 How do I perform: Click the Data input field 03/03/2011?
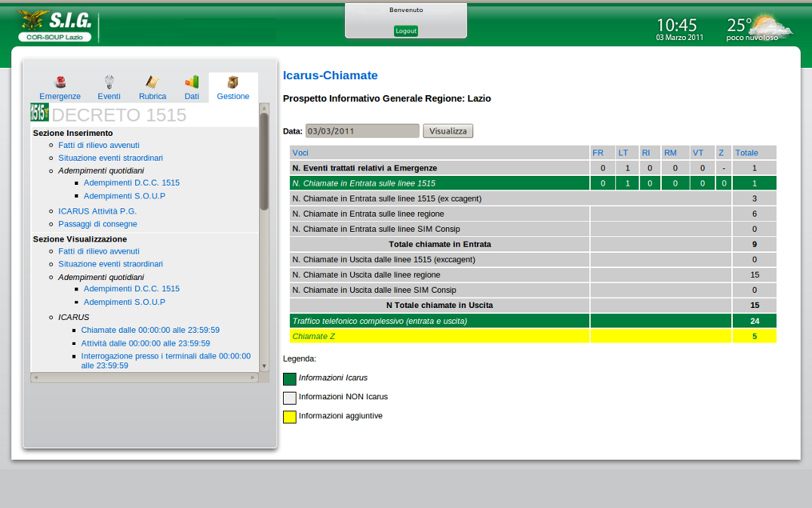[x=362, y=131]
